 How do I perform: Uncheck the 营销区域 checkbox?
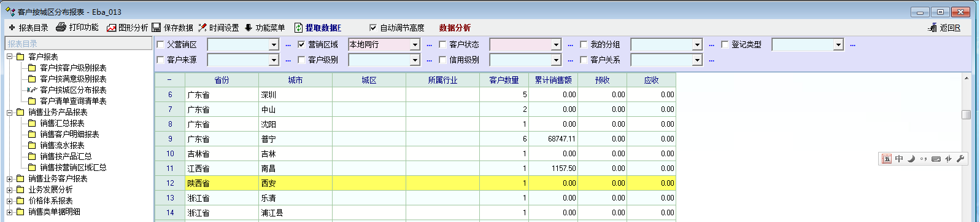tap(301, 44)
